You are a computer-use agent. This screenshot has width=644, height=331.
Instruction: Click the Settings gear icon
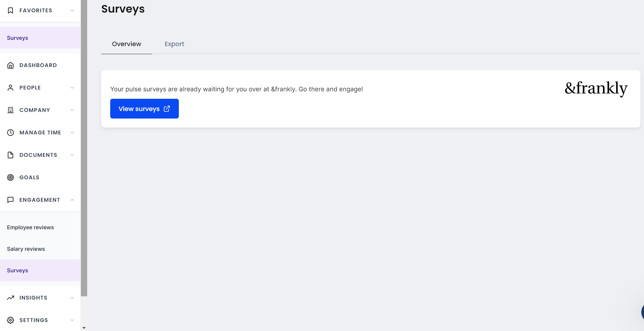pyautogui.click(x=10, y=320)
